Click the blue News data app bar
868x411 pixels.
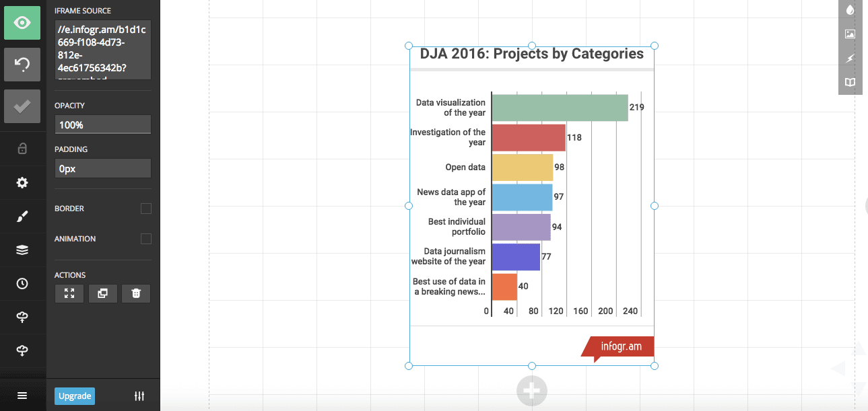[x=522, y=197]
